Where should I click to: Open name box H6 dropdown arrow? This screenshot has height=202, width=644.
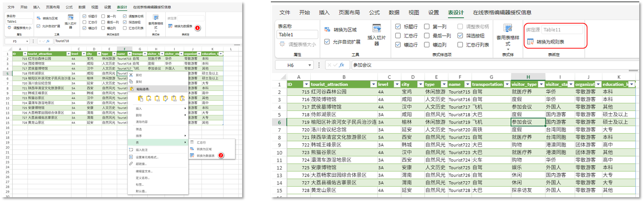309,65
